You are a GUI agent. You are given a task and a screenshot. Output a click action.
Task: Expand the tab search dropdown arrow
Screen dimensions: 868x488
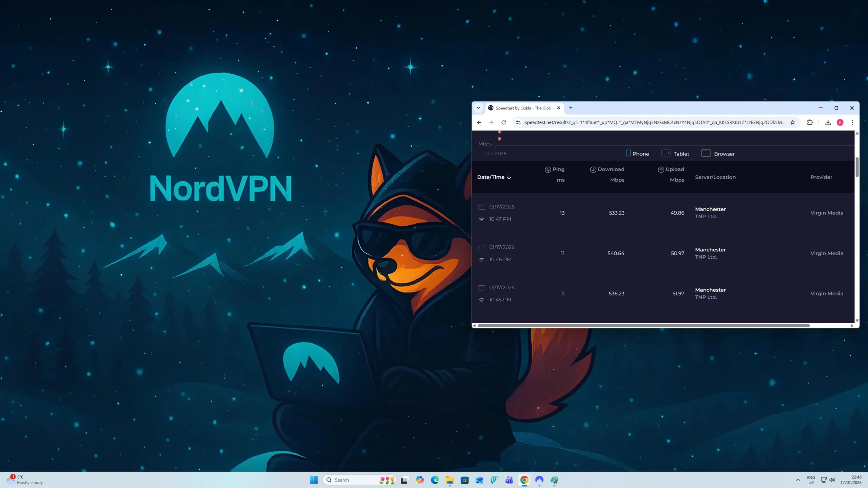click(478, 108)
